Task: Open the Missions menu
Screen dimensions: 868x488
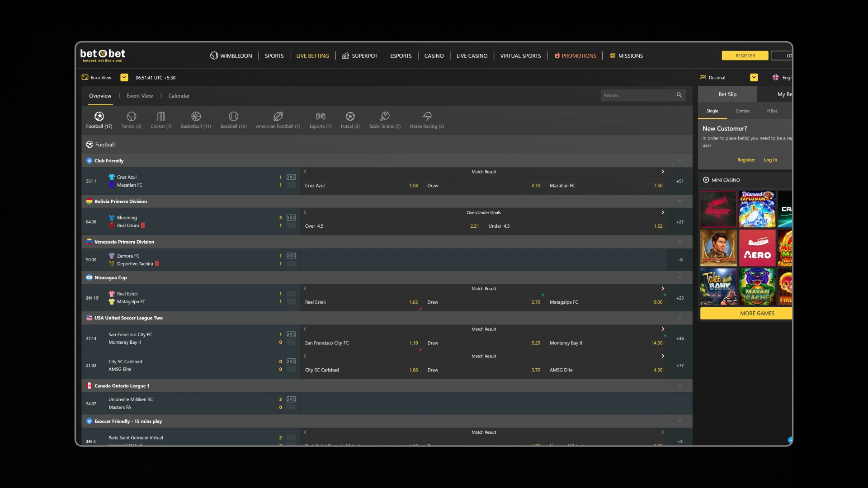Action: [x=626, y=56]
